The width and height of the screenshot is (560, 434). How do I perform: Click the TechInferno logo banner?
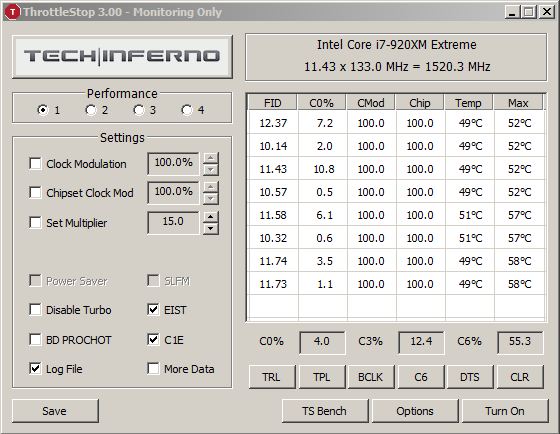coord(122,56)
